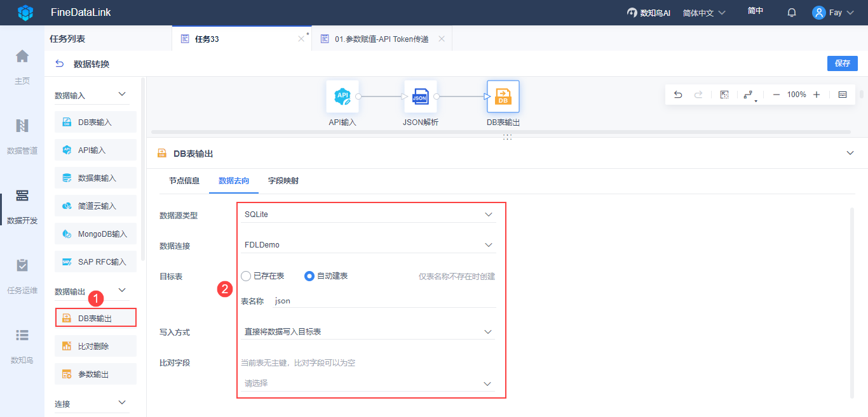Open the Fay account menu

pos(833,13)
